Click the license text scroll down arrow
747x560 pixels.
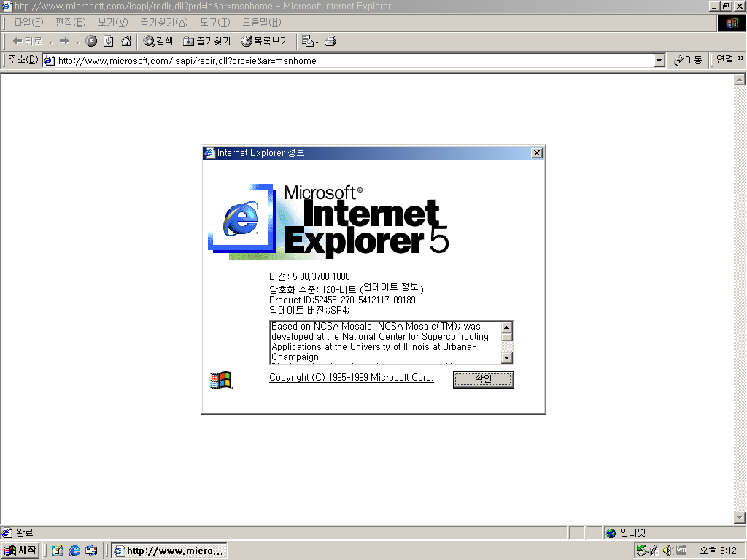pos(507,357)
